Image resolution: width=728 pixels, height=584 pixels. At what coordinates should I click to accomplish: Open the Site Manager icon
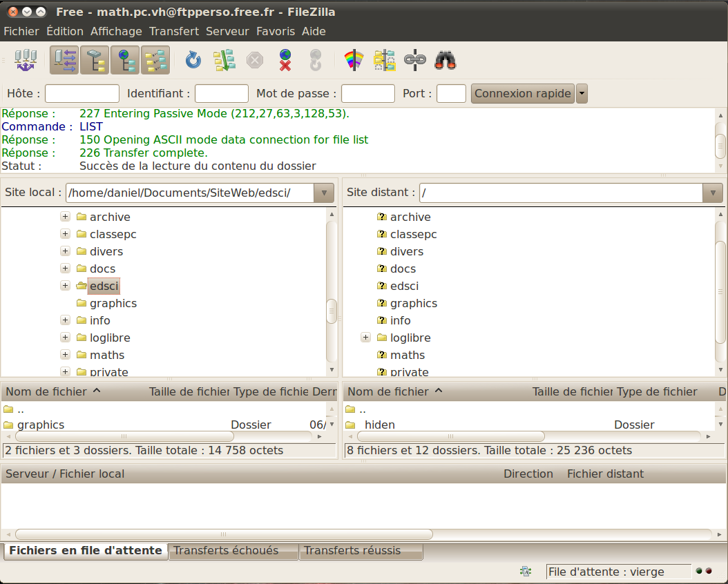(x=26, y=61)
